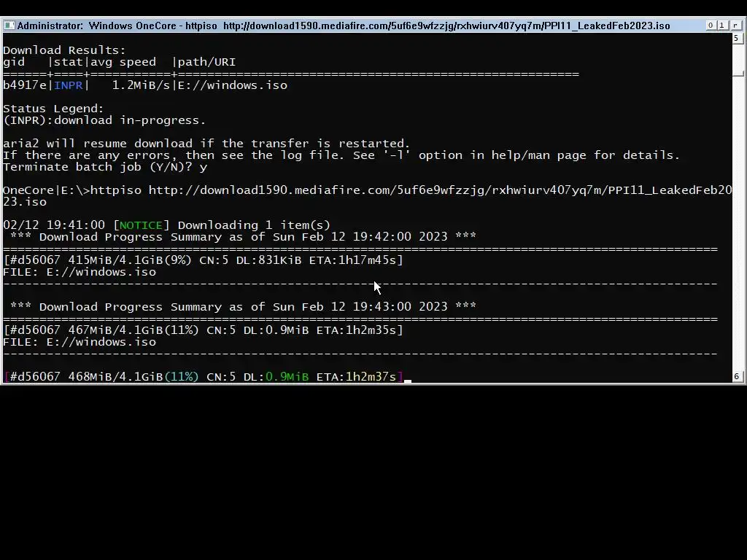
Task: Click the green 'DL:0.9MiB' speed on last line
Action: tap(276, 377)
